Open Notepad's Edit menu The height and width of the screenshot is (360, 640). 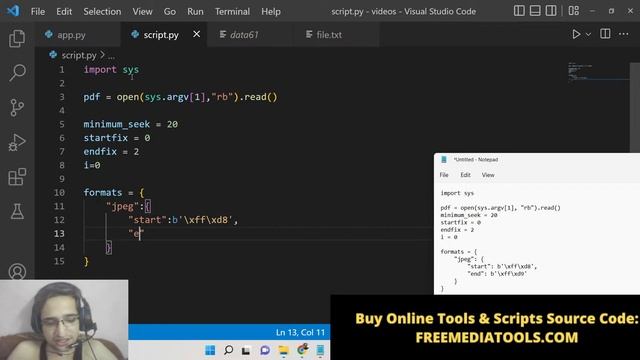tap(465, 175)
